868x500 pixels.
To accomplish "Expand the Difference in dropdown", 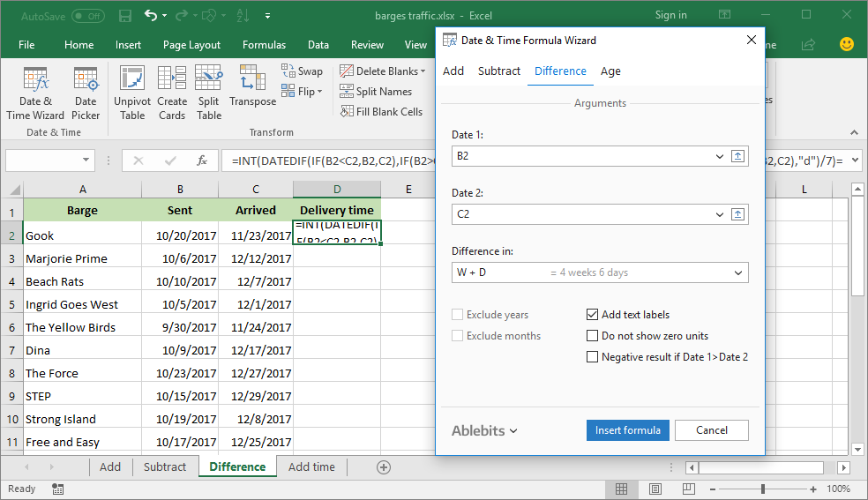I will point(737,272).
